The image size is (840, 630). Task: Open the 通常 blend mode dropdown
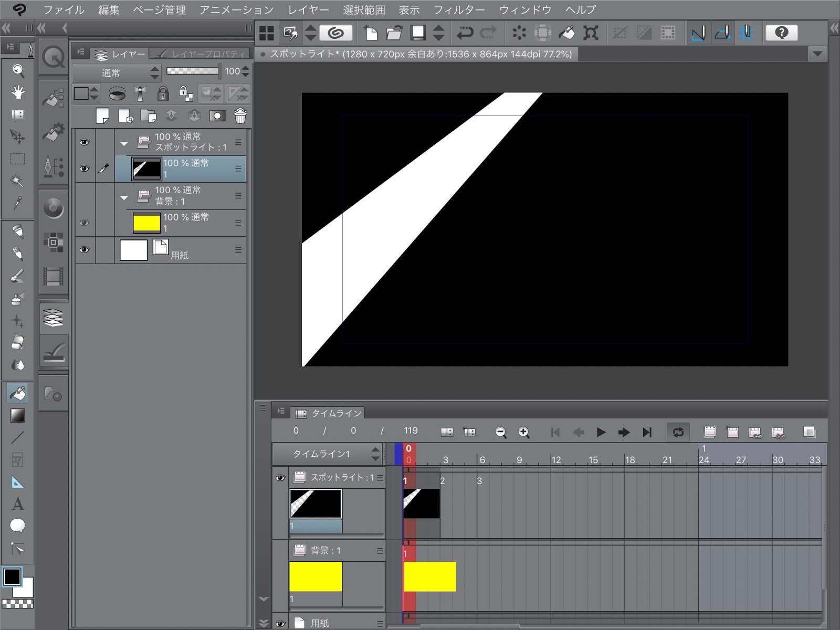pos(117,72)
